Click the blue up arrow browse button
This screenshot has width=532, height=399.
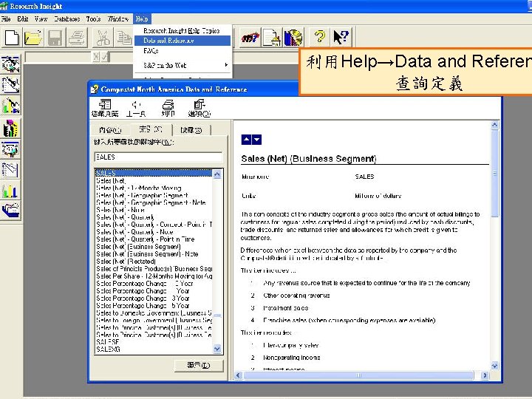246,140
